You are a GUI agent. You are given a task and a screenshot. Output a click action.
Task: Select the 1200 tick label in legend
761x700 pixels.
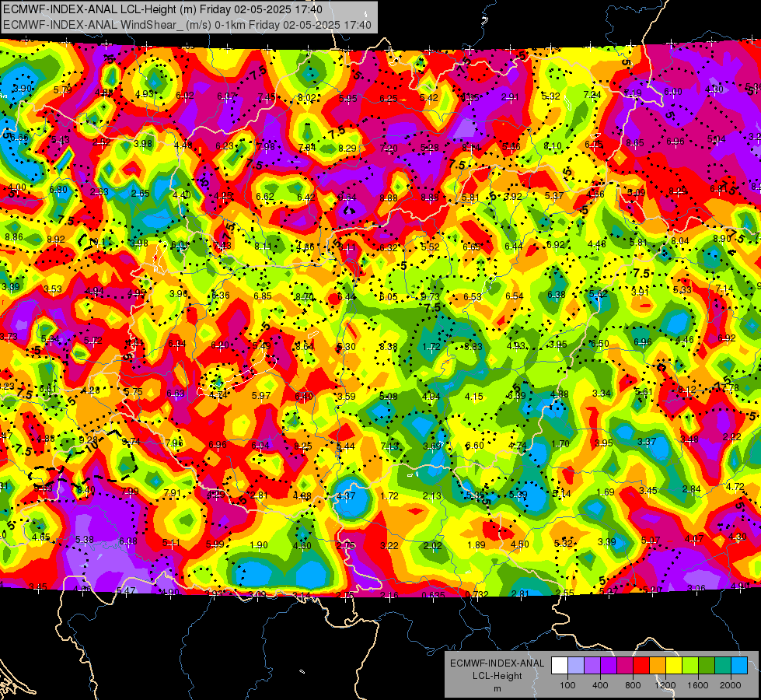pos(665,685)
